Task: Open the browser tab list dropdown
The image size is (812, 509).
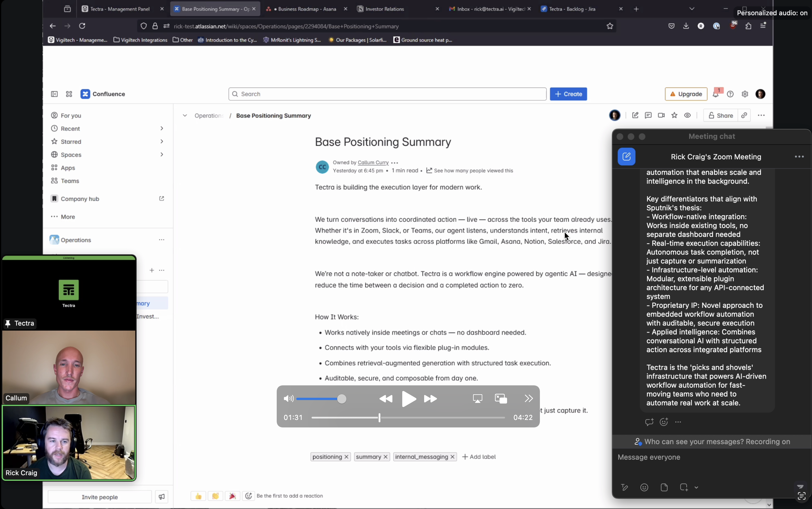Action: (692, 9)
